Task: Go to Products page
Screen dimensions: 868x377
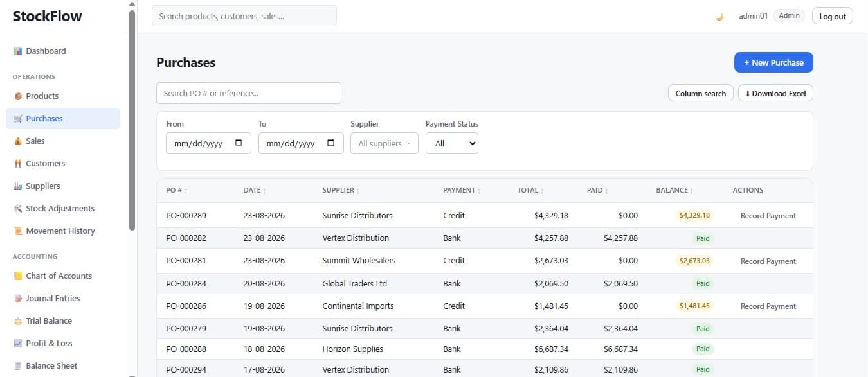Action: (x=63, y=96)
